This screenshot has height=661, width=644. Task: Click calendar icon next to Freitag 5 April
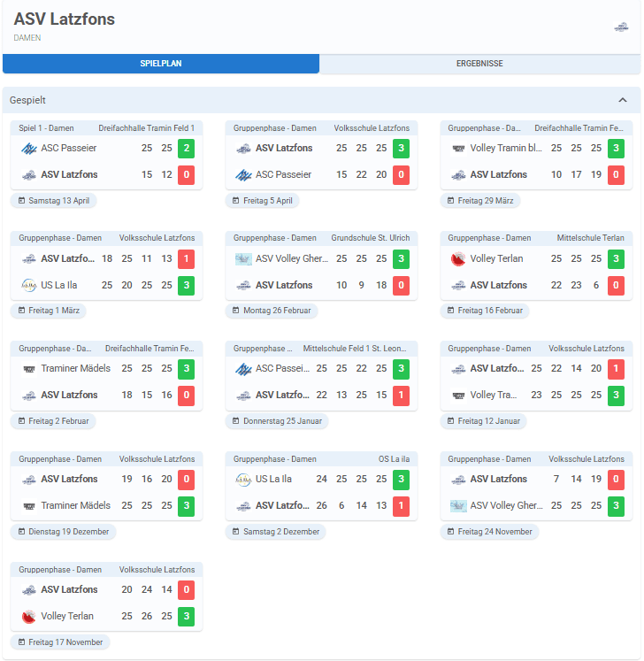[234, 201]
